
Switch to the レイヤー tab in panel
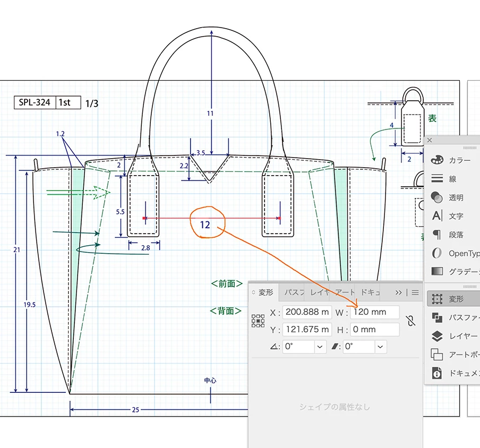(319, 292)
